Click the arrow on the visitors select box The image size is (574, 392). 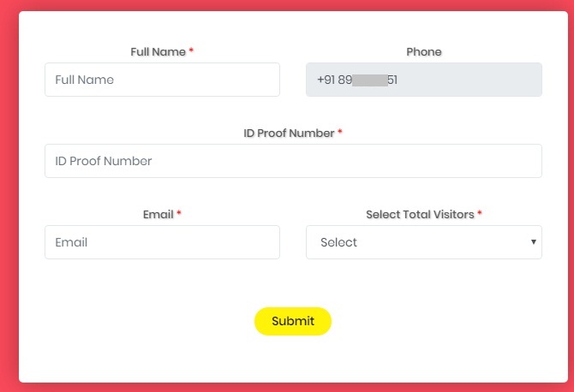(534, 242)
